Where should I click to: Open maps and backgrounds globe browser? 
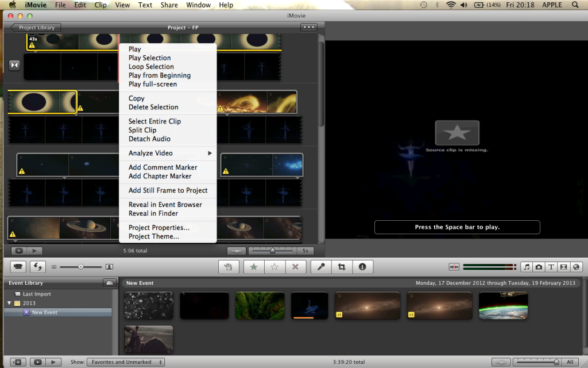(577, 267)
